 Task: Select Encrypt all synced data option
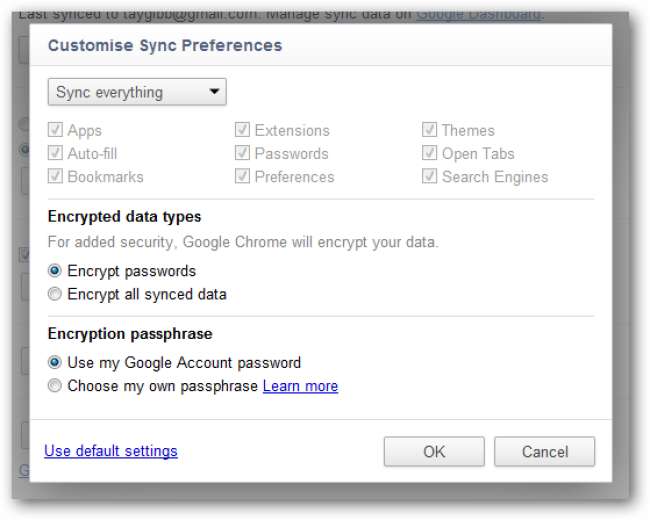(56, 294)
